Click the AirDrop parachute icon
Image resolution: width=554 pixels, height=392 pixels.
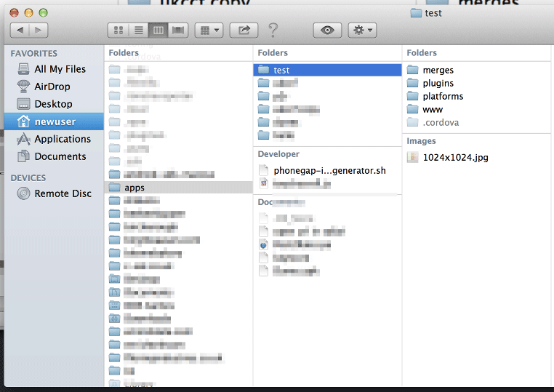(24, 87)
